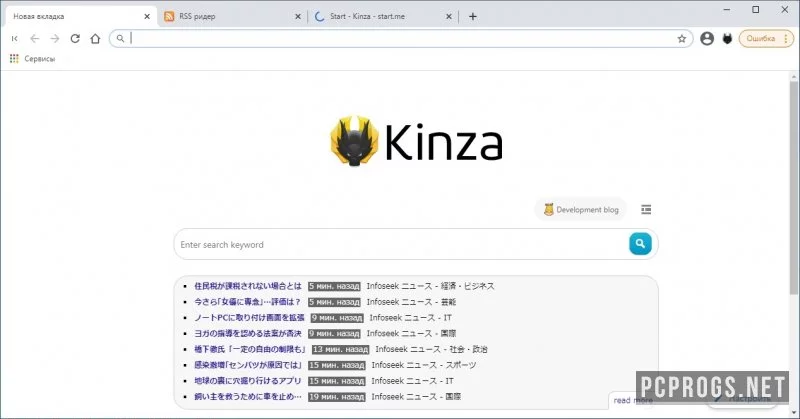The width and height of the screenshot is (800, 419).
Task: Open the news headline 飼い主を救うために車を止め…
Action: tap(248, 397)
